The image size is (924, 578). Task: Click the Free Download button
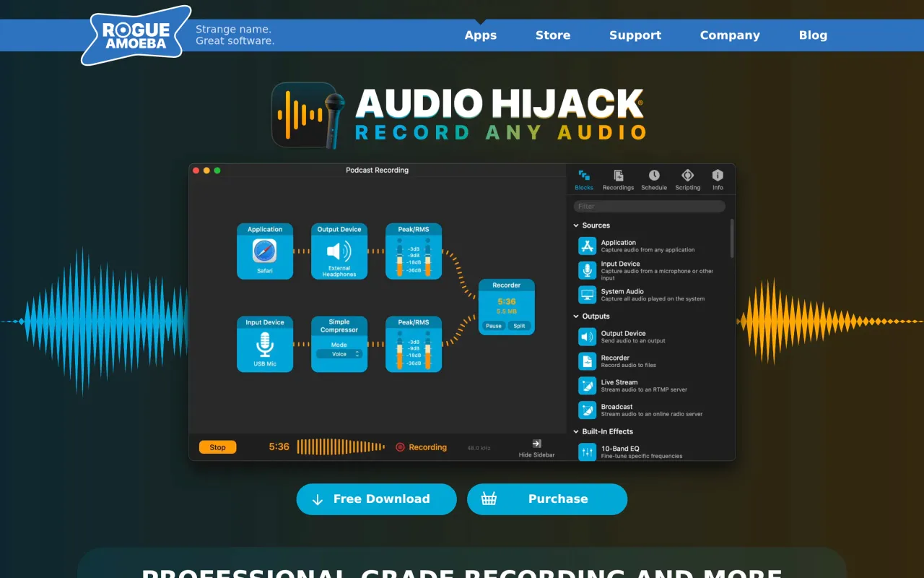(377, 499)
